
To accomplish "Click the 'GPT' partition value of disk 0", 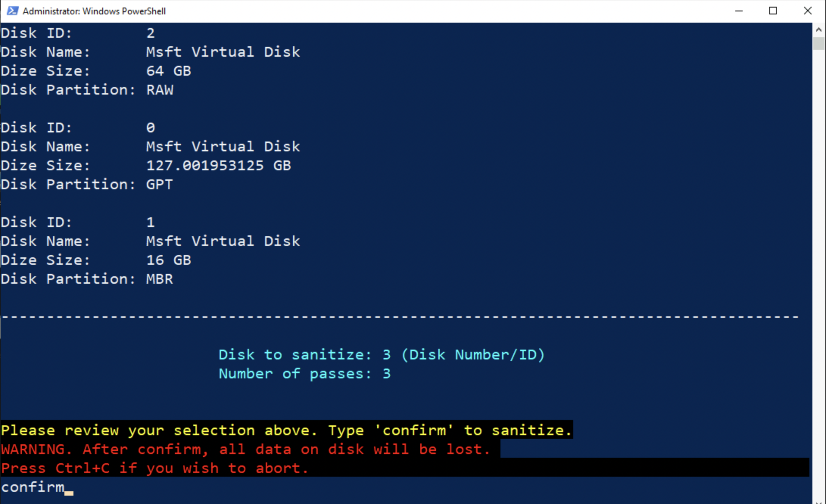I will click(x=159, y=184).
